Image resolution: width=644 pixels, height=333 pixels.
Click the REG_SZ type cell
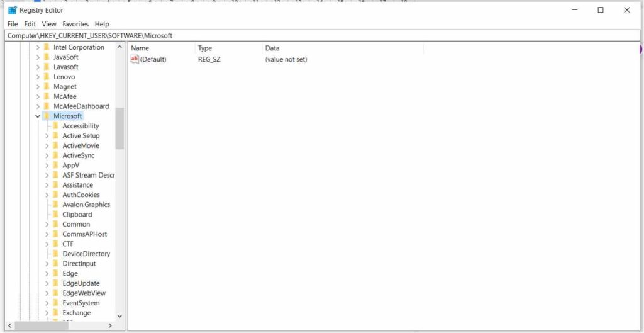point(209,59)
